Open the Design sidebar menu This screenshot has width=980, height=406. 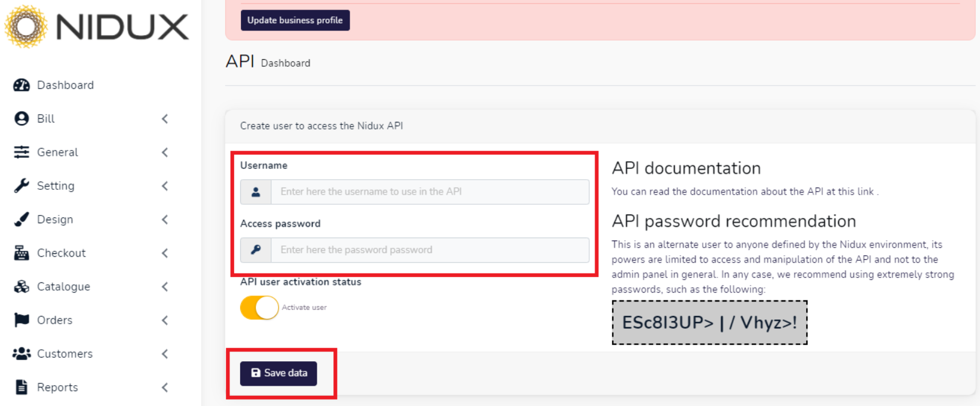coord(55,219)
